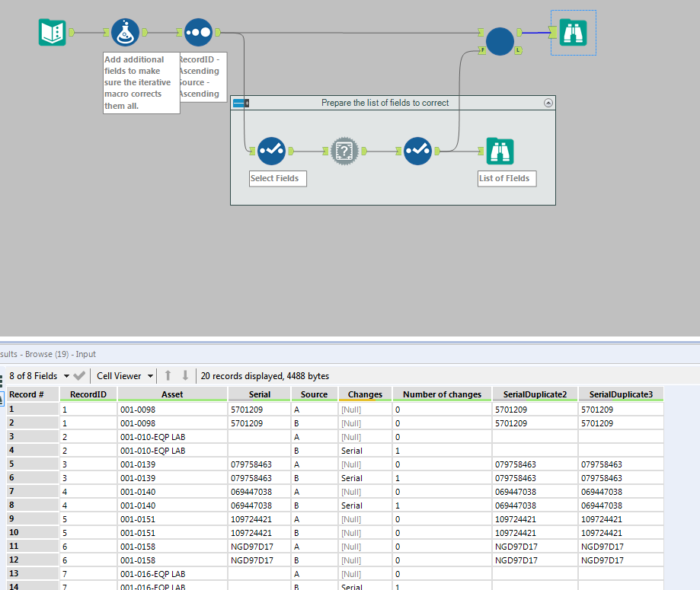Select the Sort tool with three dots
Image resolution: width=700 pixels, height=590 pixels.
point(198,32)
